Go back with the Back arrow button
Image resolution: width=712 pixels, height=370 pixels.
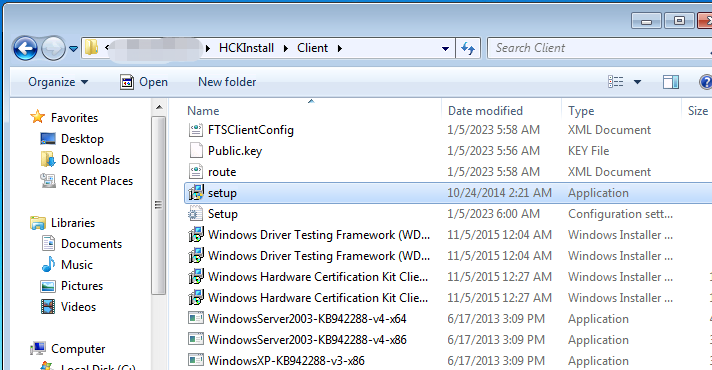pyautogui.click(x=25, y=48)
